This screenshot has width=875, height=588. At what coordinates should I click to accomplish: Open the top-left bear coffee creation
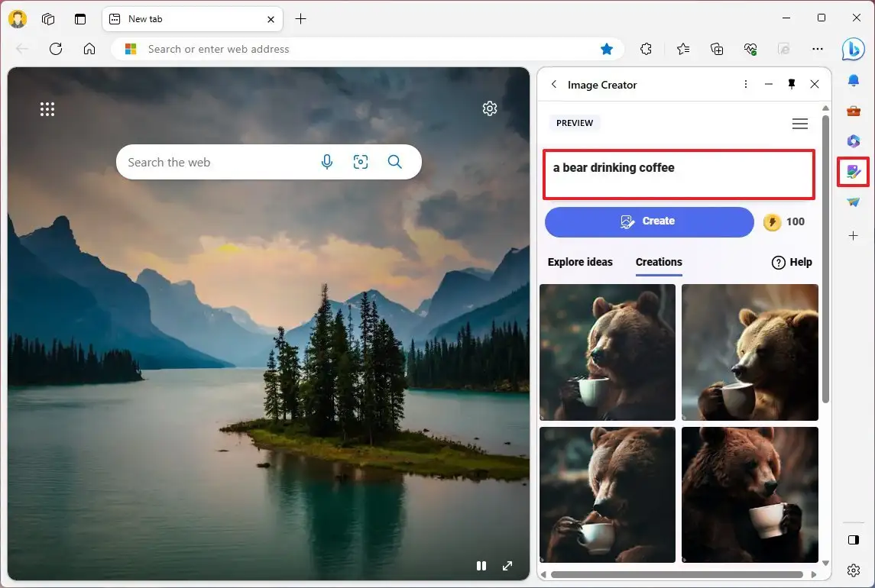608,352
